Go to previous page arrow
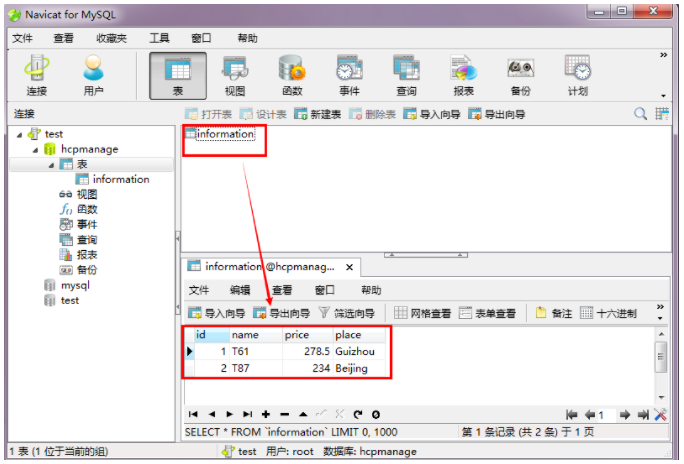The image size is (684, 464). 590,415
